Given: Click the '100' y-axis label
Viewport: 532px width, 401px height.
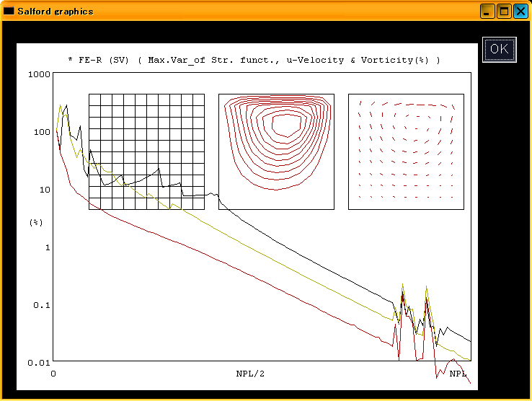Looking at the screenshot, I should pos(42,132).
